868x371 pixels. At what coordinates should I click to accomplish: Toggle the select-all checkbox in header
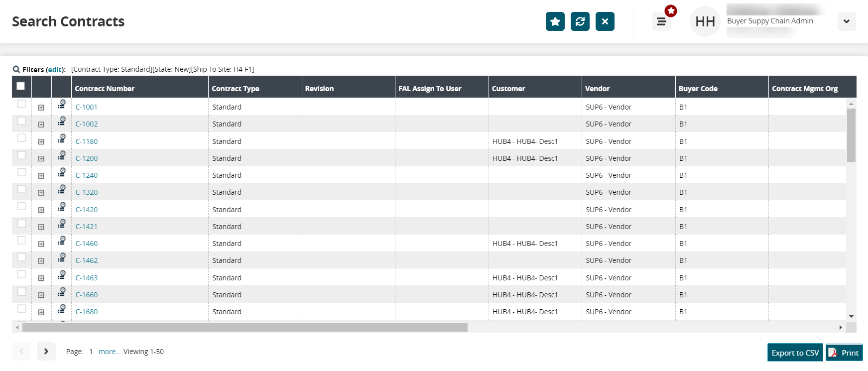(x=21, y=86)
